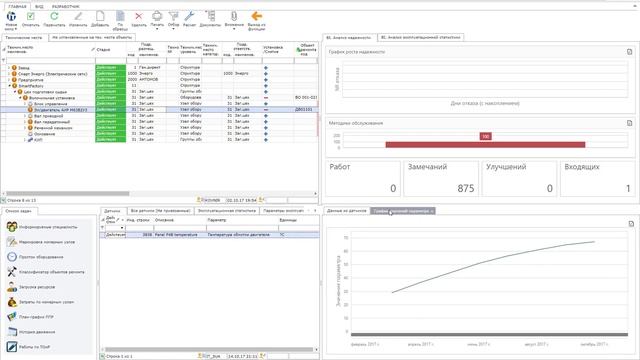This screenshot has height=360, width=640.
Task: Expand the Ременной механизм tree node
Action: [x=25, y=128]
